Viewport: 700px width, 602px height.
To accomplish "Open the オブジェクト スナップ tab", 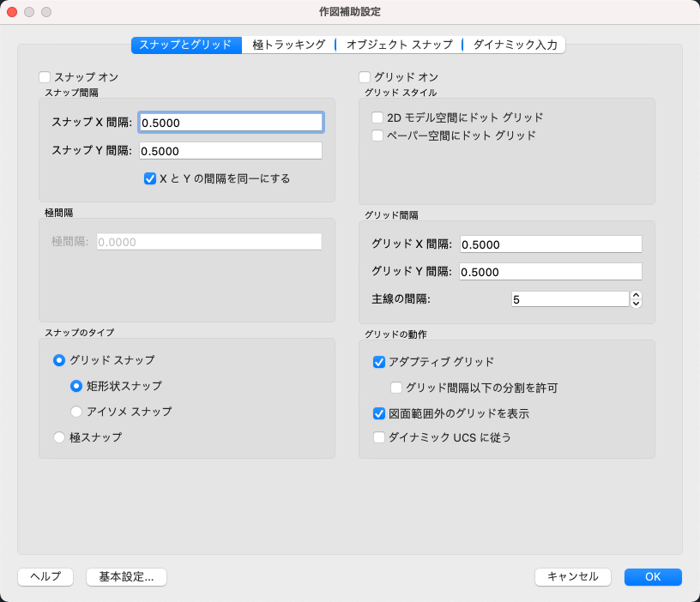I will (399, 45).
